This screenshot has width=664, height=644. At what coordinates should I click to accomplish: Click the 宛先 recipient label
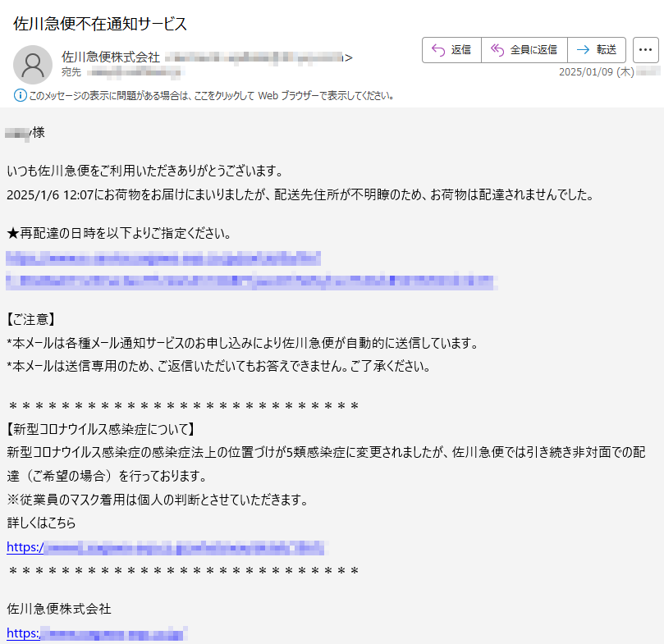[x=71, y=72]
